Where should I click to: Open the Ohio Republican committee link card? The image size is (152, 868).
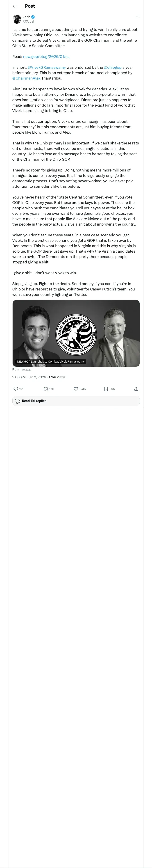[x=76, y=333]
